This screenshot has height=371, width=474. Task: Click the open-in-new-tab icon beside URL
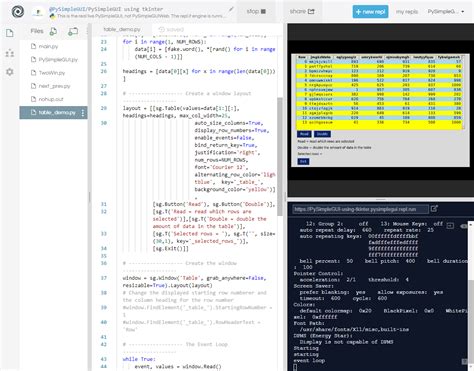(x=434, y=209)
